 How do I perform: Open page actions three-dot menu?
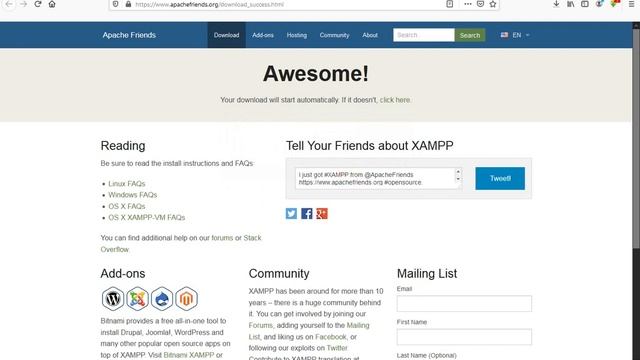click(468, 4)
